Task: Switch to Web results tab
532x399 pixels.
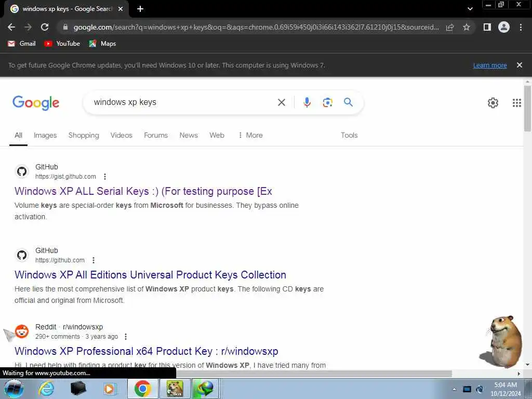Action: point(217,135)
